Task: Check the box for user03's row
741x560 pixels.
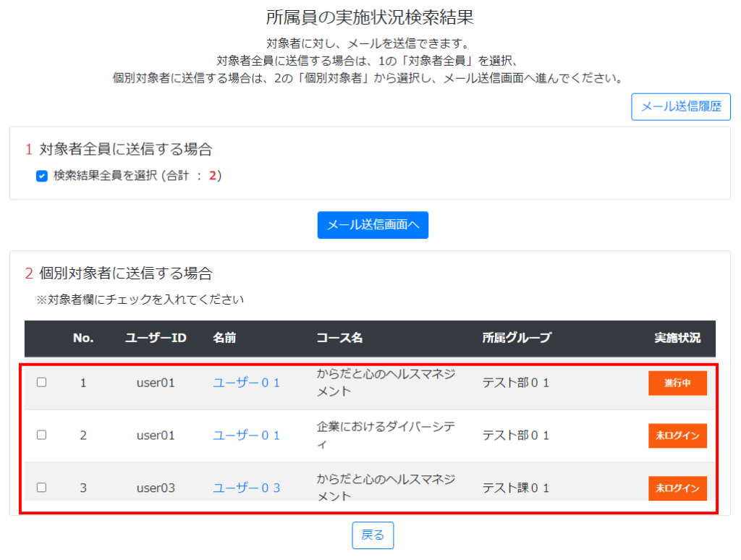Action: pyautogui.click(x=42, y=488)
